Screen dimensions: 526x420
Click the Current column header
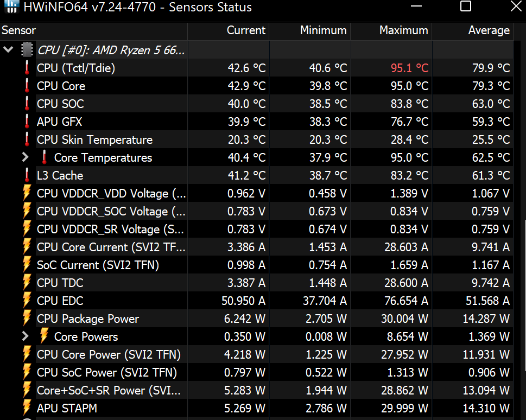pos(229,30)
